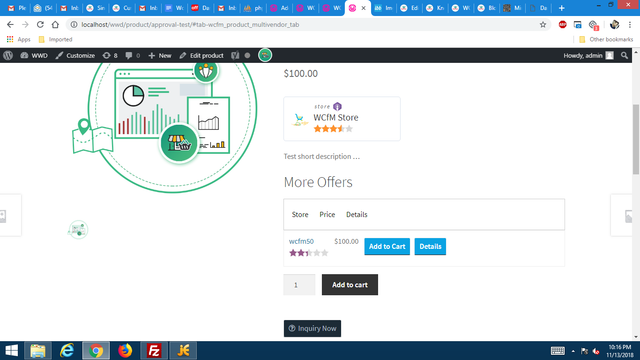The width and height of the screenshot is (640, 360).
Task: Expand the Other bookmarks folder
Action: (606, 40)
